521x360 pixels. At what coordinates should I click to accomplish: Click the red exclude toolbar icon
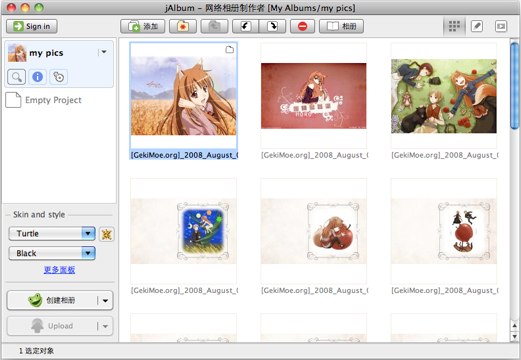click(302, 26)
